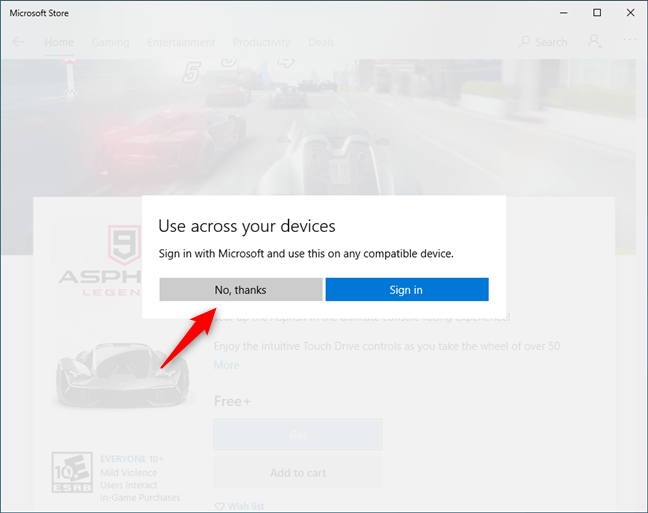Click the blue Sign in button
Viewport: 648px width, 513px height.
tap(407, 289)
